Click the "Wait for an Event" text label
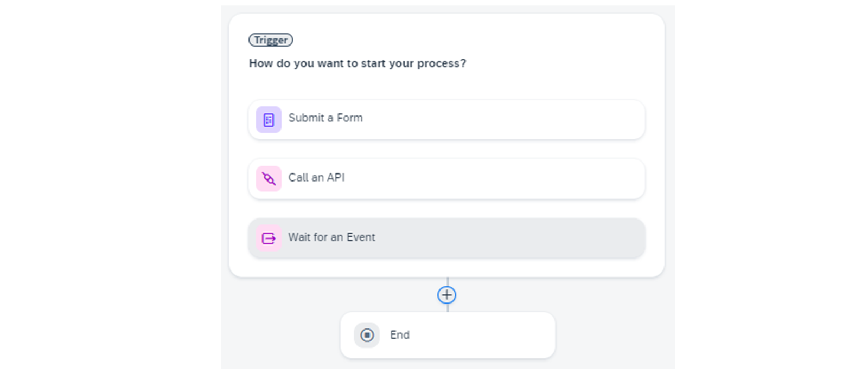Viewport: 868px width, 374px height. (331, 237)
